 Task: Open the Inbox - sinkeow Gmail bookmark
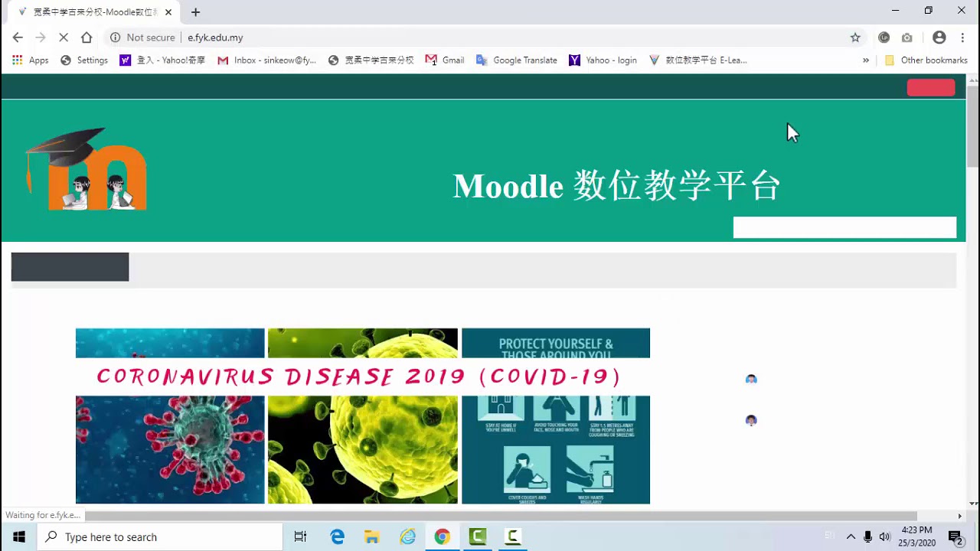pos(266,60)
